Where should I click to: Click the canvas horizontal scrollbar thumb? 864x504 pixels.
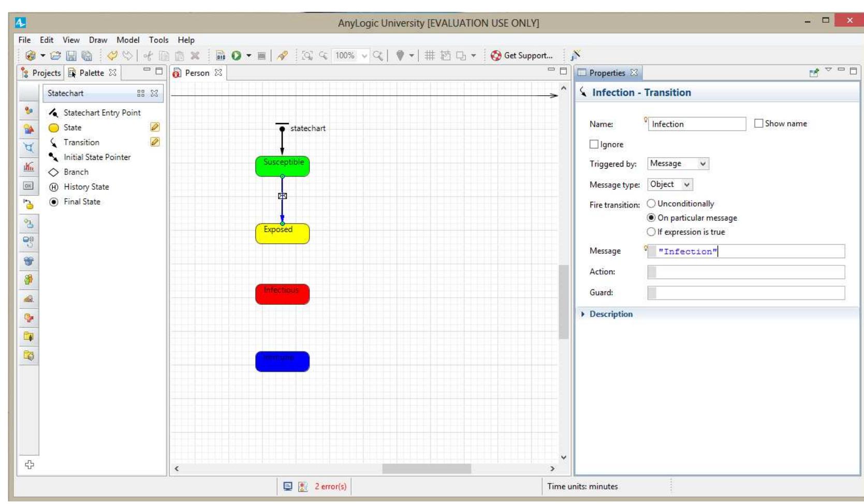[x=427, y=469]
